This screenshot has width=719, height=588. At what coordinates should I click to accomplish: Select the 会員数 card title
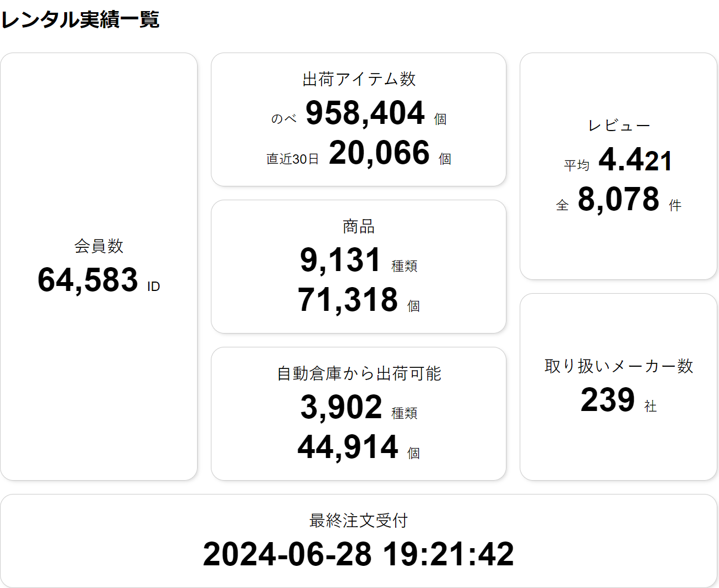[x=99, y=246]
